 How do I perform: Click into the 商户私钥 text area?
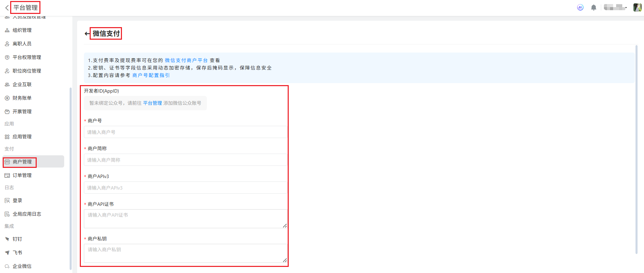[185, 253]
